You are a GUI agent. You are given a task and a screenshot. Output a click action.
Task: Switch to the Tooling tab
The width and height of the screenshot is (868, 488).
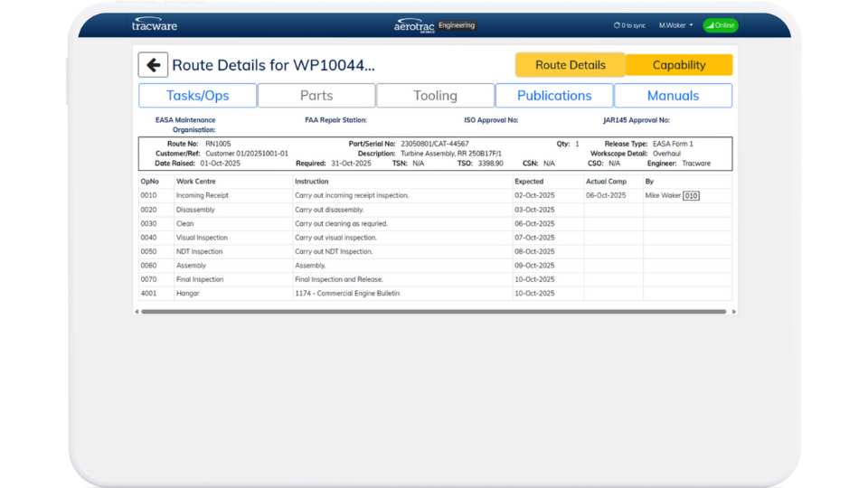point(435,96)
